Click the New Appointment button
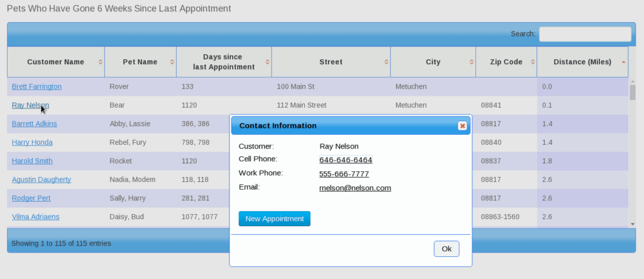Image resolution: width=644 pixels, height=279 pixels. tap(274, 219)
